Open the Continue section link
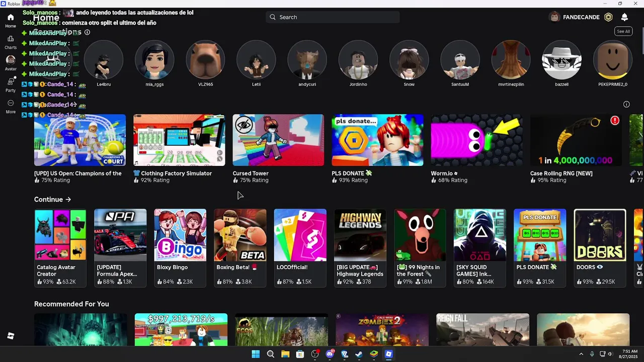 coord(52,200)
